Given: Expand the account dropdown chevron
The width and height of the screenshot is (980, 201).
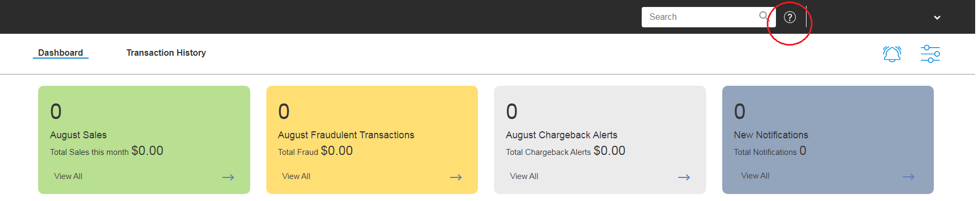Looking at the screenshot, I should coord(937,18).
